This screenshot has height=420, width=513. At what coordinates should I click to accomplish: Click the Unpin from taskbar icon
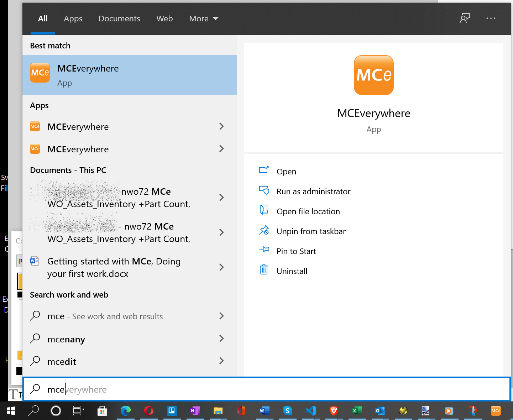[x=264, y=230]
